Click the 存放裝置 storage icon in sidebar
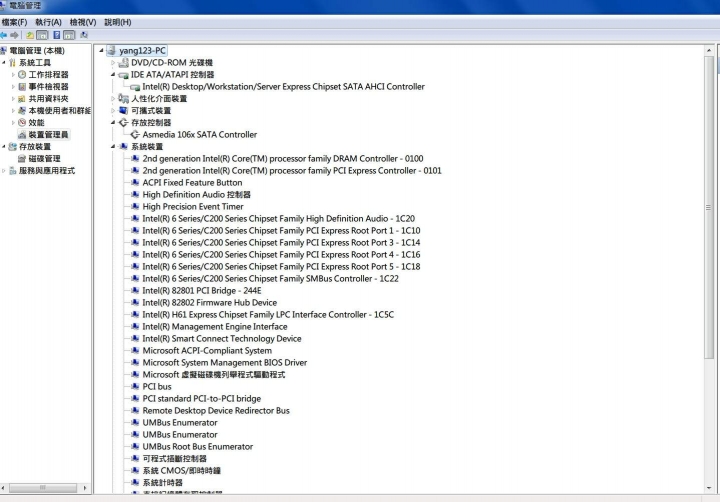Image resolution: width=720 pixels, height=502 pixels. coord(12,147)
